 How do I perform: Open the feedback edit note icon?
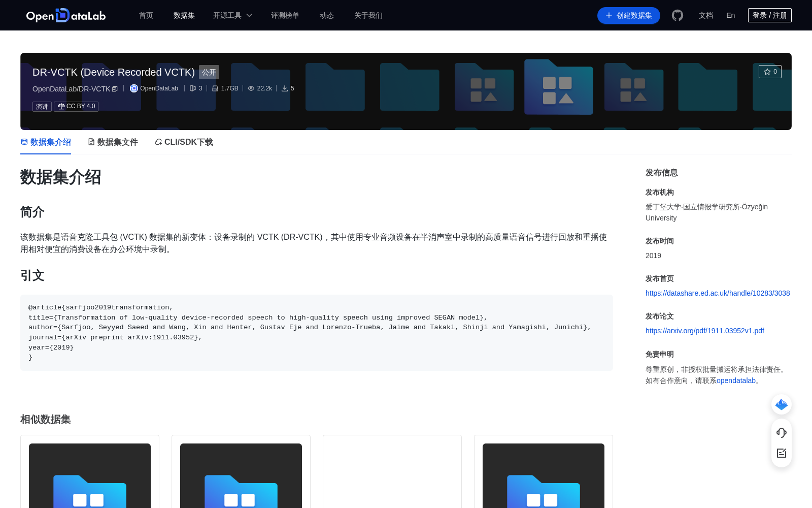tap(782, 453)
